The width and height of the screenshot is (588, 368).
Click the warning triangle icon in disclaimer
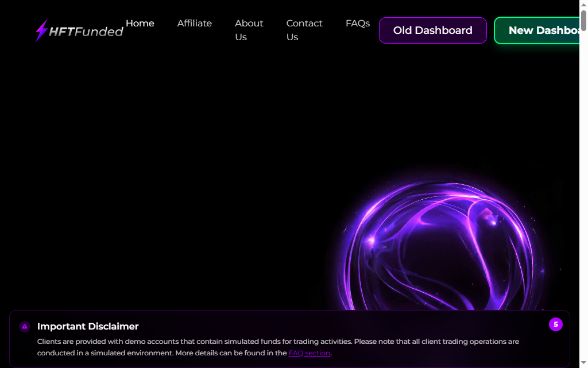point(25,327)
